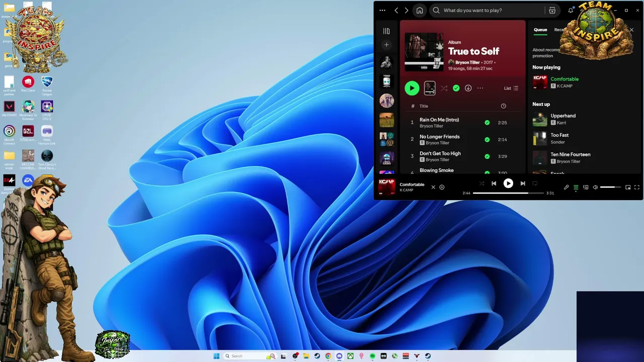Mute the Spotify volume

click(x=595, y=188)
